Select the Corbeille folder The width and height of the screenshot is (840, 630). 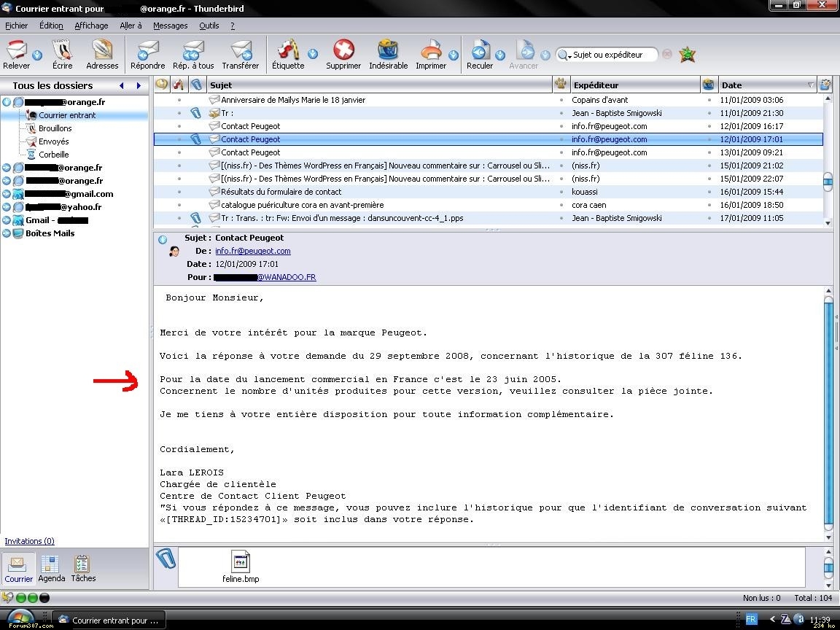[53, 155]
